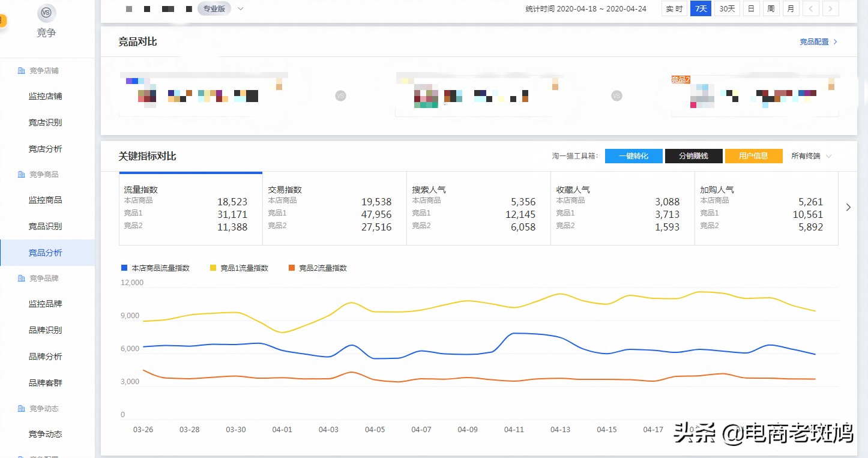
Task: Click the 竞争商品 section icon
Action: 21,175
